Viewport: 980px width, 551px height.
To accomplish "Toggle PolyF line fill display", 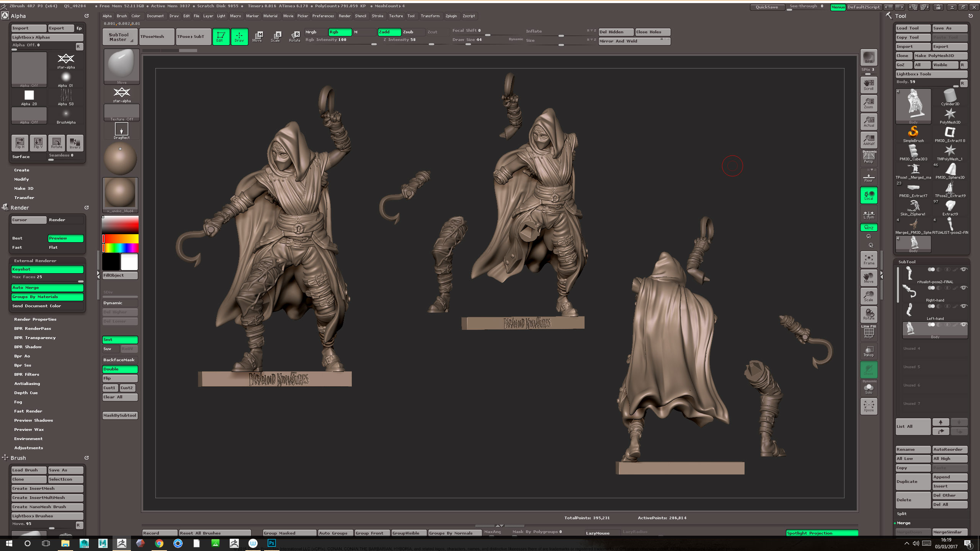I will tap(869, 332).
